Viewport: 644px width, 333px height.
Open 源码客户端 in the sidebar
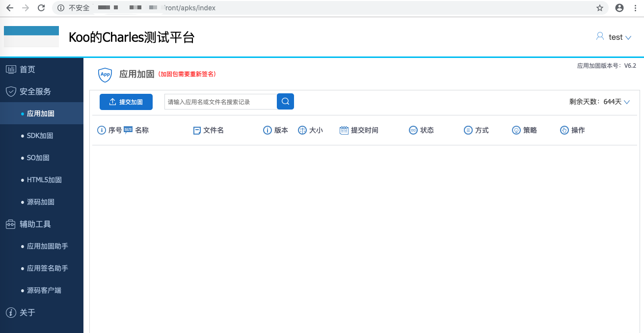[x=42, y=290]
